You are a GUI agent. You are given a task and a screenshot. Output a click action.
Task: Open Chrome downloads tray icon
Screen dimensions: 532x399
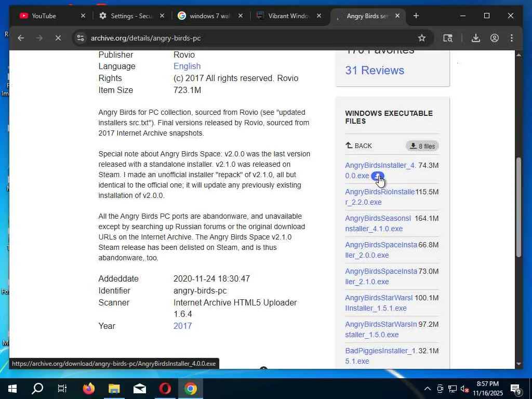(x=476, y=38)
